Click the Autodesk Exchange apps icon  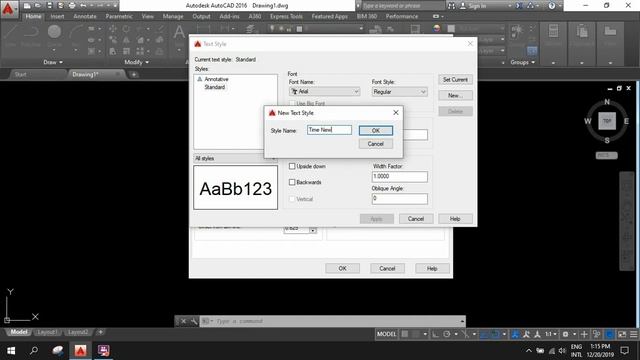click(x=519, y=6)
